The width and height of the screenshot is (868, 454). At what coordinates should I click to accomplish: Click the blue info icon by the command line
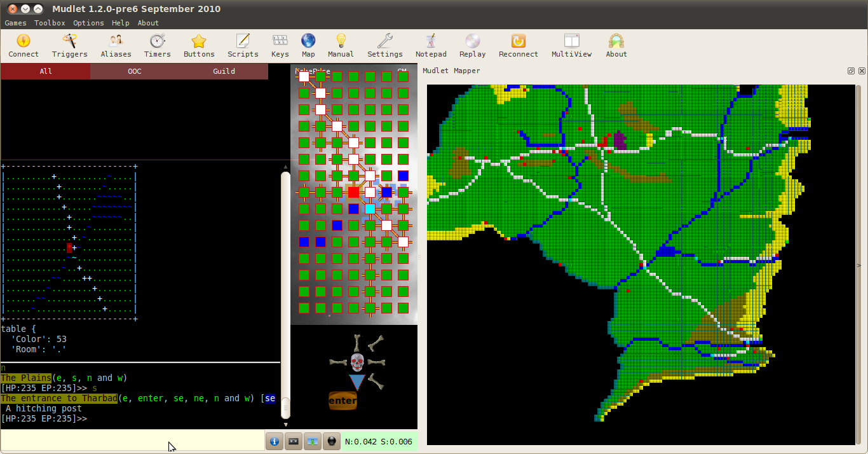click(275, 441)
